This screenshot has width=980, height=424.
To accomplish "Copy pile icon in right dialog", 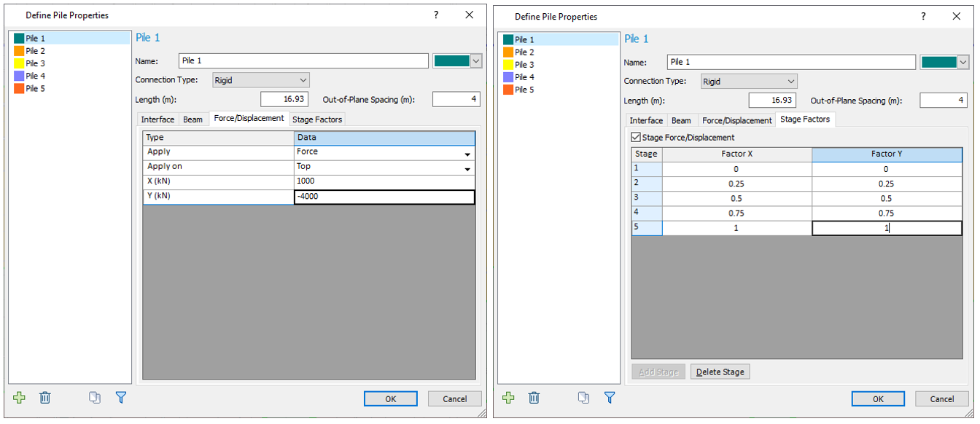I will point(583,398).
